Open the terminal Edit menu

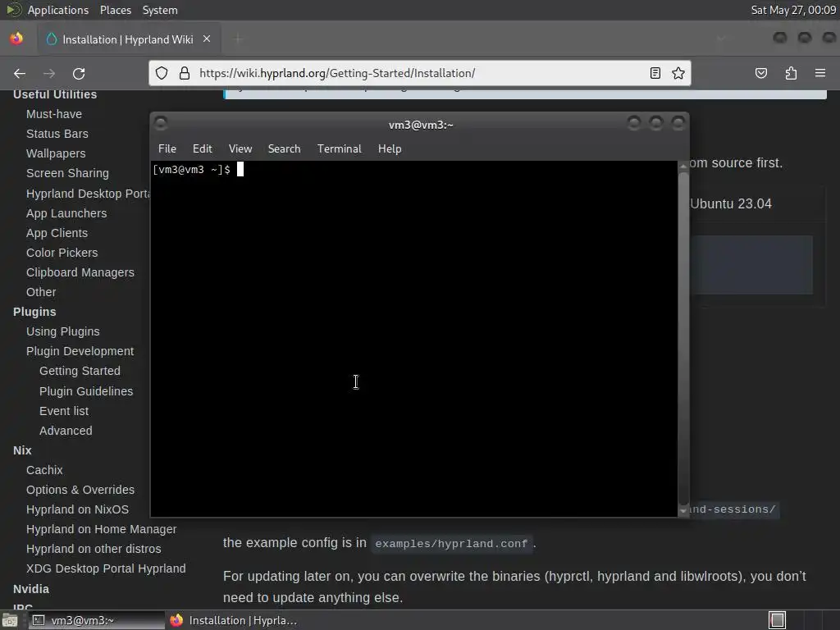click(x=203, y=149)
